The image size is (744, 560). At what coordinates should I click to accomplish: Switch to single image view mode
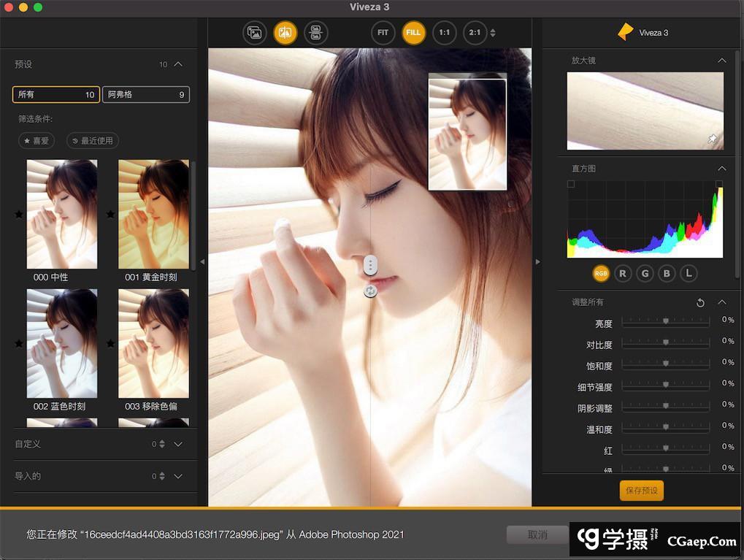(x=255, y=33)
